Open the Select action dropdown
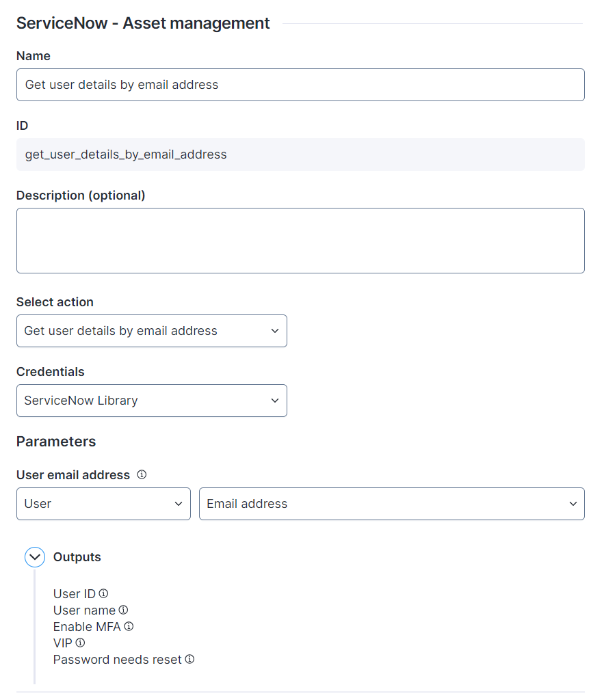Image resolution: width=604 pixels, height=700 pixels. pyautogui.click(x=152, y=331)
